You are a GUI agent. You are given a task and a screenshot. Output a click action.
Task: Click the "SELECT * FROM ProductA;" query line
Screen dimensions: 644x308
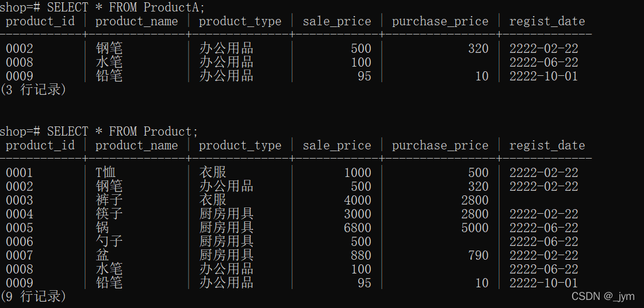pos(125,7)
